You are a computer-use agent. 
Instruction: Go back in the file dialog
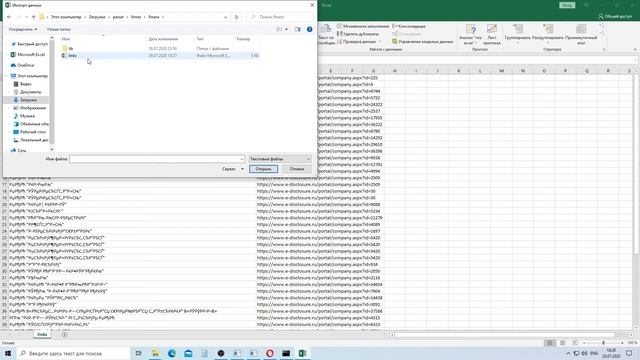click(x=9, y=17)
